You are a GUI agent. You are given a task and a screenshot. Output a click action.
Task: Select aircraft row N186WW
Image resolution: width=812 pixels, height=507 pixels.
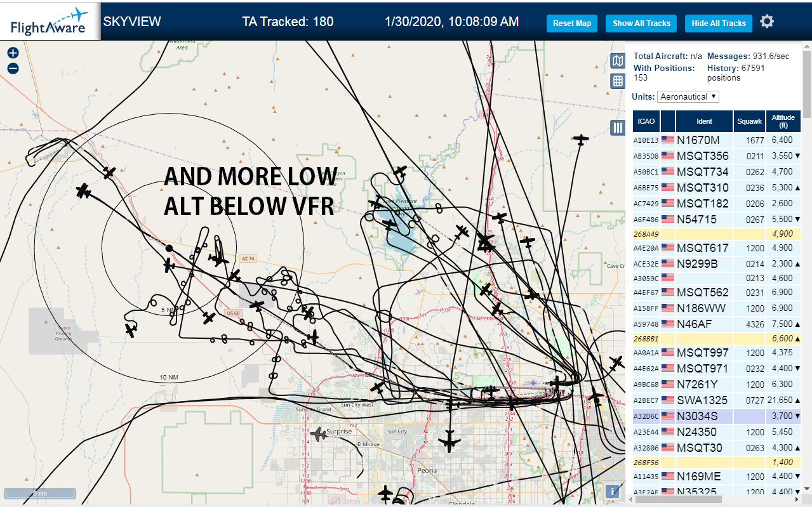pos(717,308)
